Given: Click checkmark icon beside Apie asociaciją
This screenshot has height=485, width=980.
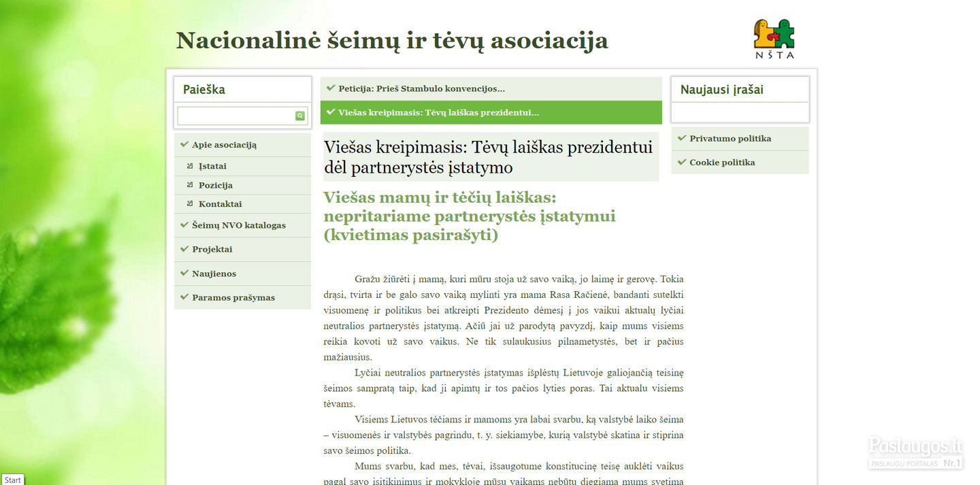Looking at the screenshot, I should (x=184, y=144).
